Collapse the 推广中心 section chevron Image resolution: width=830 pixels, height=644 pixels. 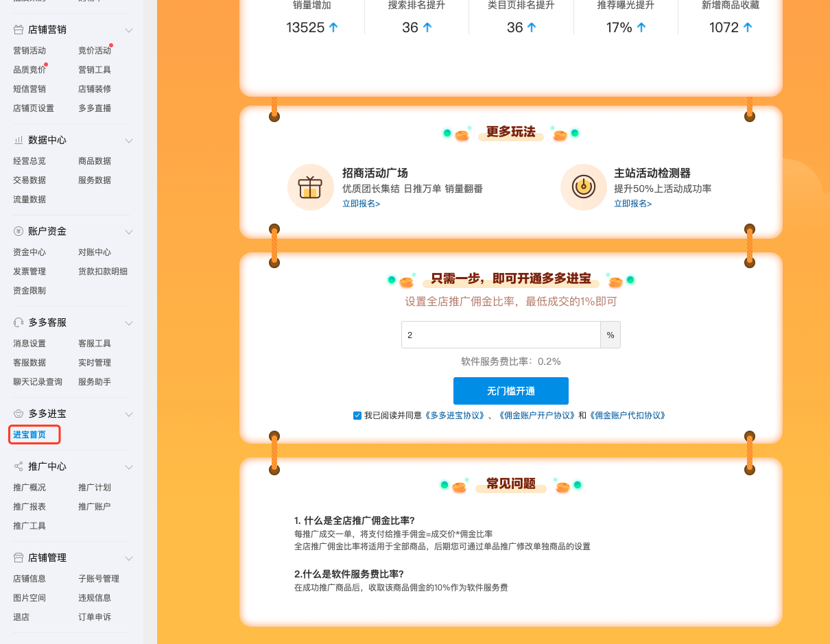pos(129,467)
